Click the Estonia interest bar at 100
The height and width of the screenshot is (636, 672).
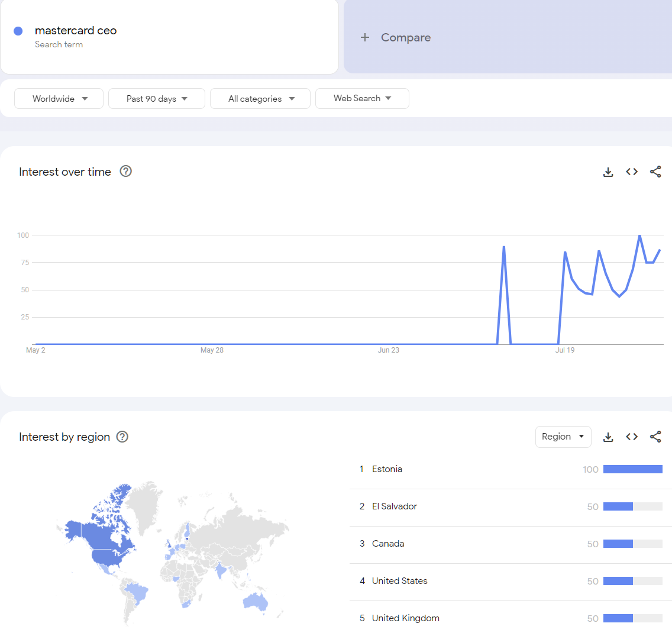(632, 469)
